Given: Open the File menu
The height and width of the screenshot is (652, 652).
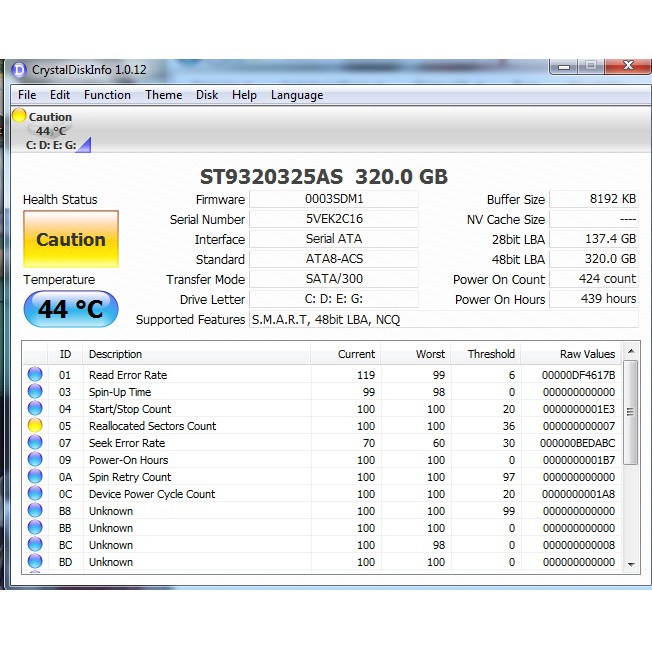Looking at the screenshot, I should point(27,95).
